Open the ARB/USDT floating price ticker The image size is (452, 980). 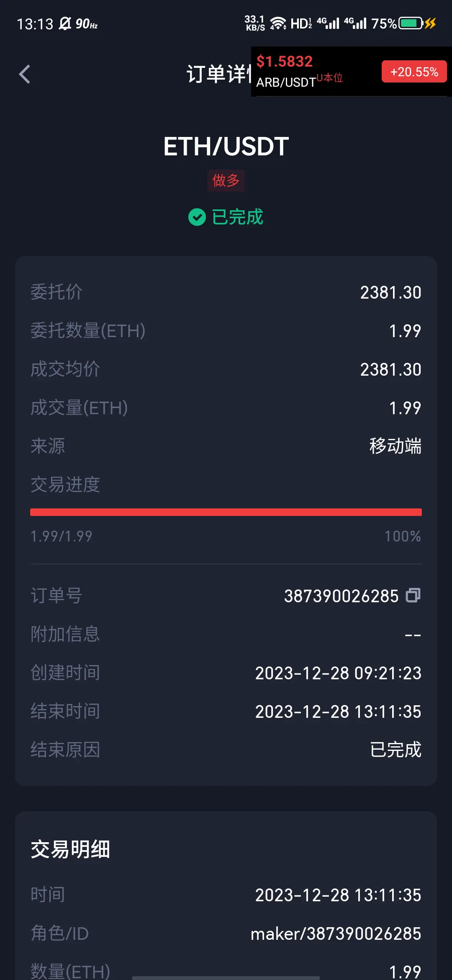(x=351, y=72)
